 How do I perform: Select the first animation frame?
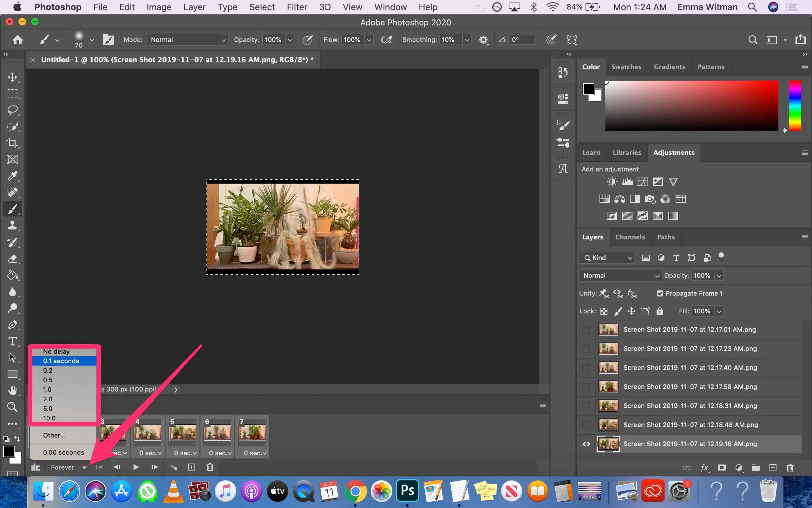tap(99, 467)
